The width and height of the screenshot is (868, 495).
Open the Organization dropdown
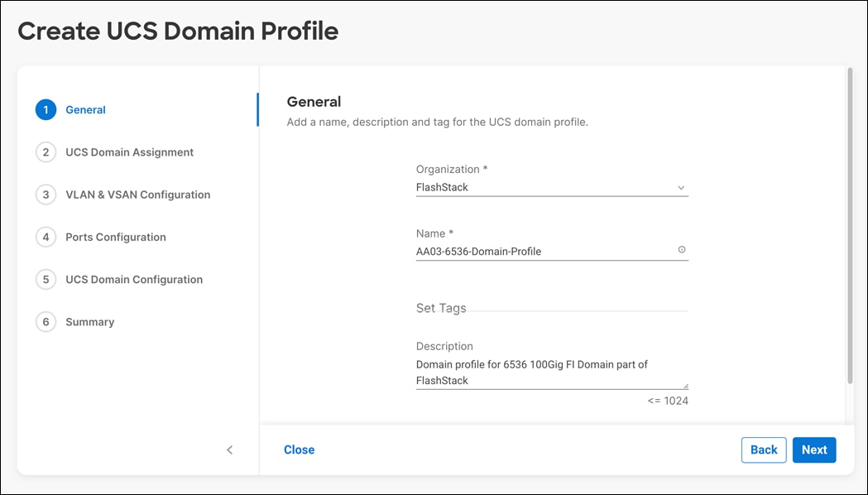[681, 187]
